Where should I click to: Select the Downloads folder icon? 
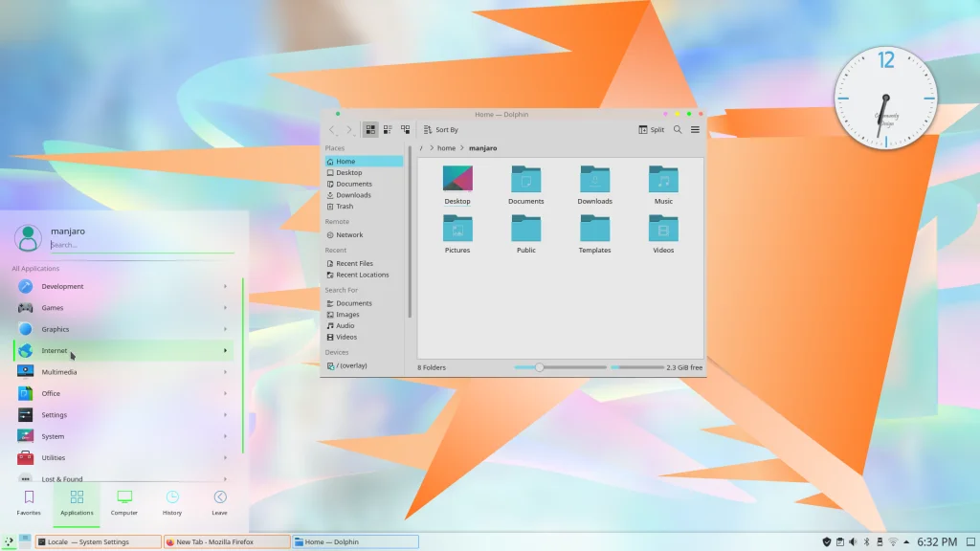595,185
